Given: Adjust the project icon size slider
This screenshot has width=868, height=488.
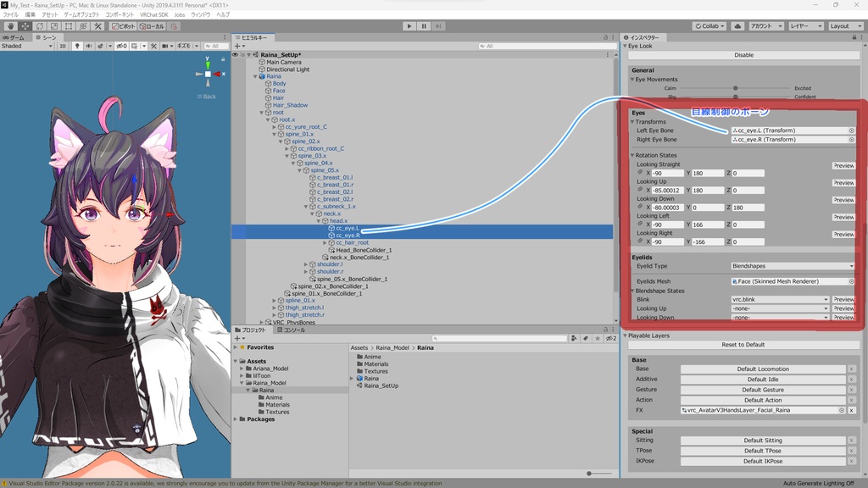Looking at the screenshot, I should [590, 473].
